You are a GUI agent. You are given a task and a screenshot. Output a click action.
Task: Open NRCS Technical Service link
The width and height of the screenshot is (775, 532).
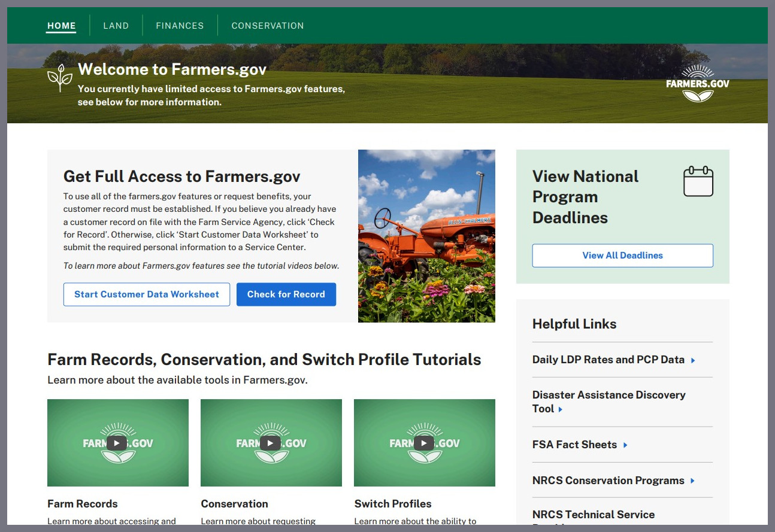point(594,515)
